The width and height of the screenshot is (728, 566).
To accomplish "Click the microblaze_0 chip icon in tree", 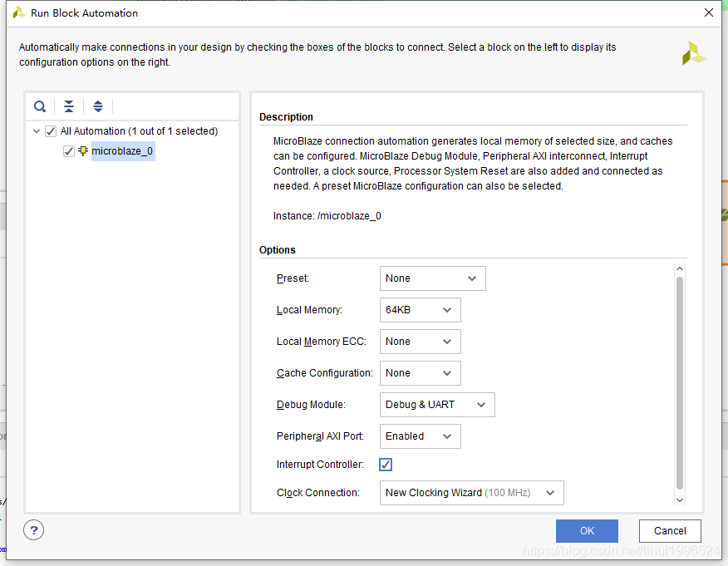I will tap(83, 151).
